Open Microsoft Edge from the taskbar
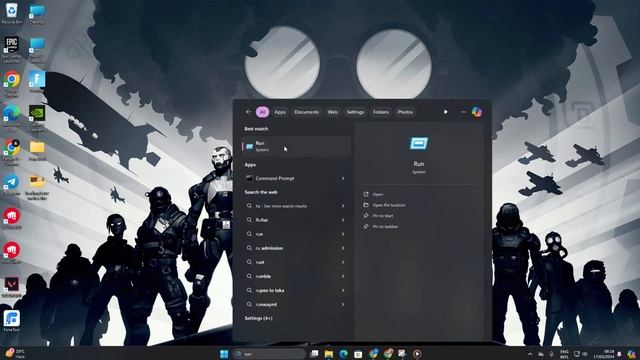The image size is (640, 360). click(x=344, y=354)
